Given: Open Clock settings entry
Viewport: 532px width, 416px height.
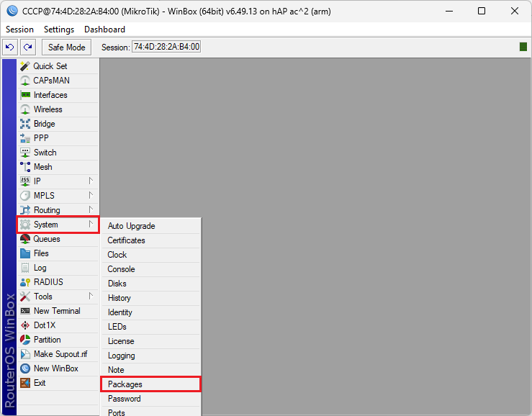Looking at the screenshot, I should [150, 255].
